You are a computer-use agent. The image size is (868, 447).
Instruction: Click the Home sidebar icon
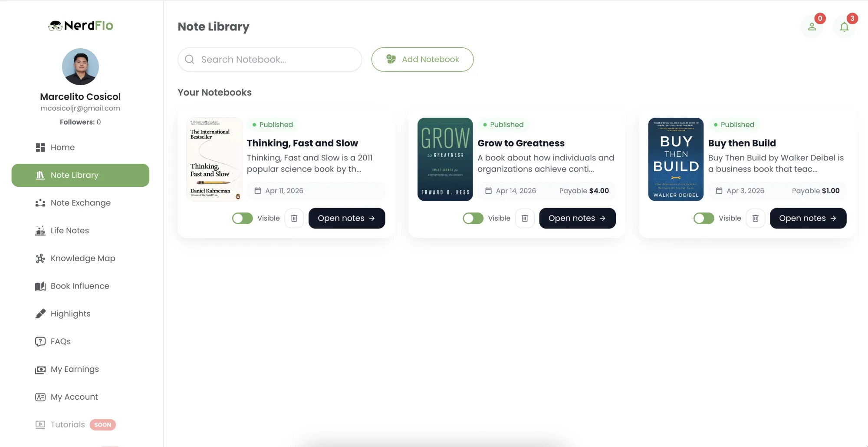[40, 147]
